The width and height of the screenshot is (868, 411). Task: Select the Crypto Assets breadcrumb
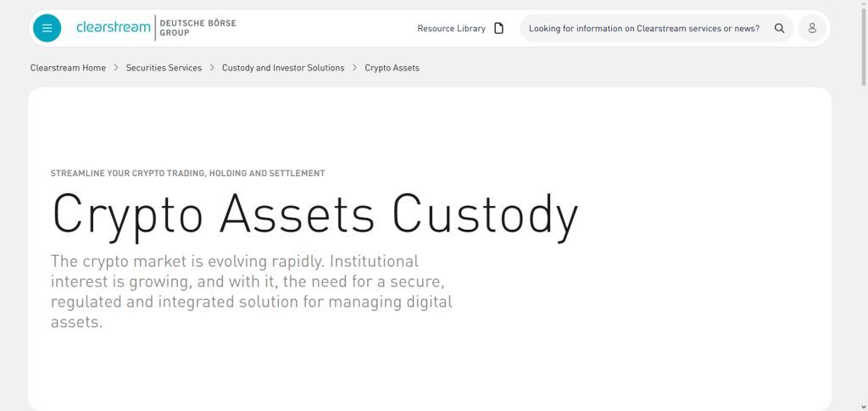point(392,68)
